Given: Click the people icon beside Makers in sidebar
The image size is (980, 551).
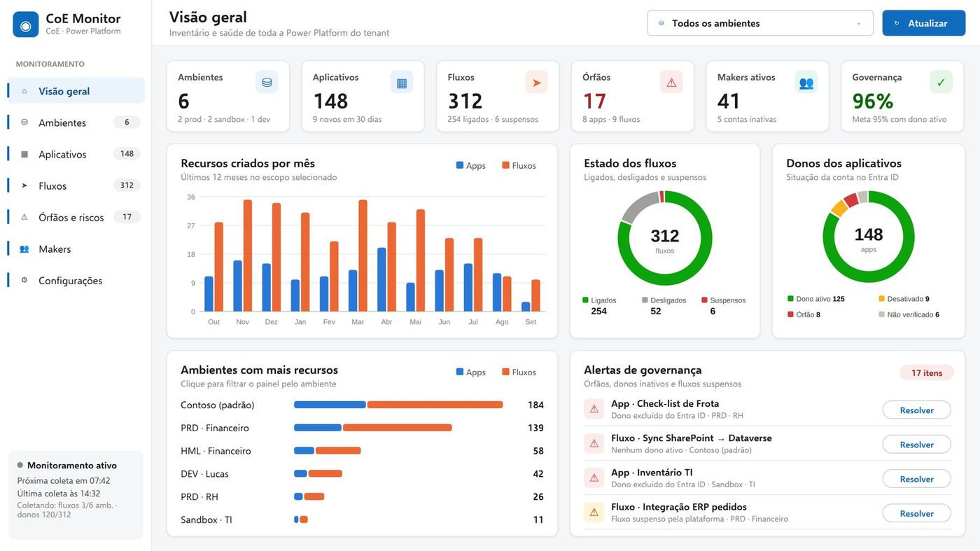Looking at the screenshot, I should pyautogui.click(x=24, y=249).
